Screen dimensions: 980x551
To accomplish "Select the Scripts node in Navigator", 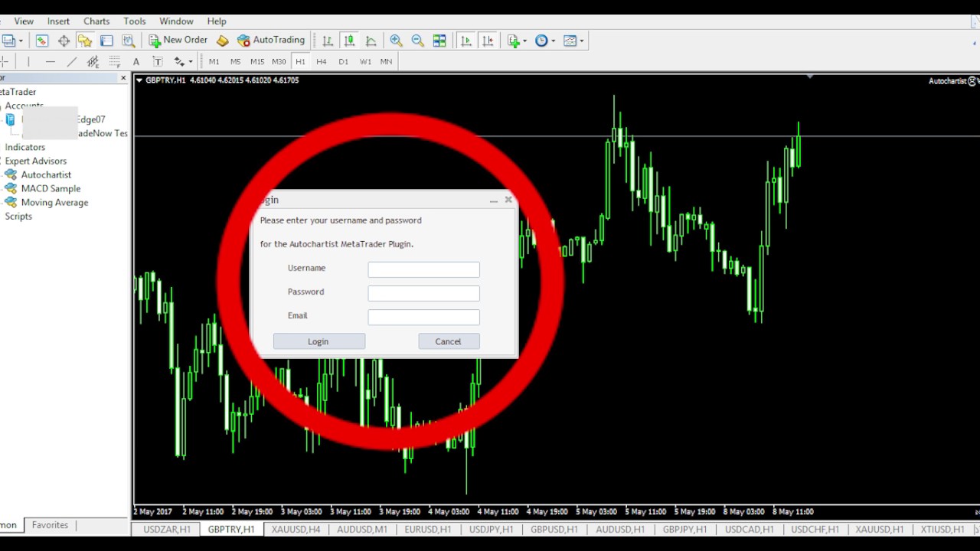I will pos(18,216).
